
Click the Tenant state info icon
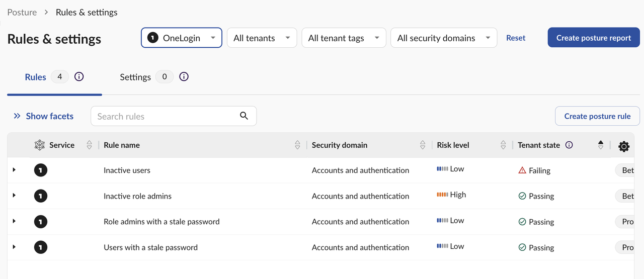pyautogui.click(x=569, y=145)
